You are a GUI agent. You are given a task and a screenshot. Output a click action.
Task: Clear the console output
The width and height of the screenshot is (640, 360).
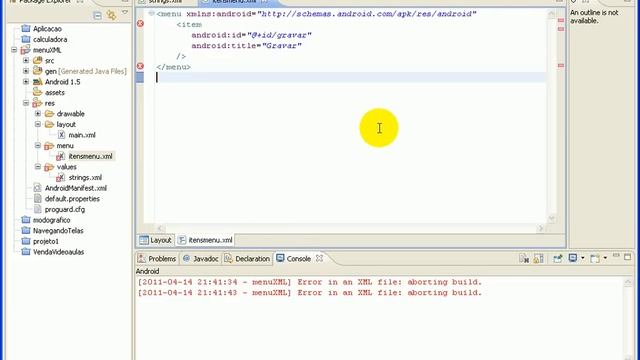[x=524, y=258]
